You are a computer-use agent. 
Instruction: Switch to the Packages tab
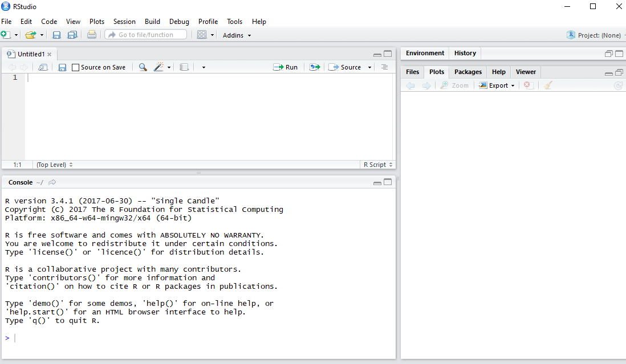coord(468,72)
